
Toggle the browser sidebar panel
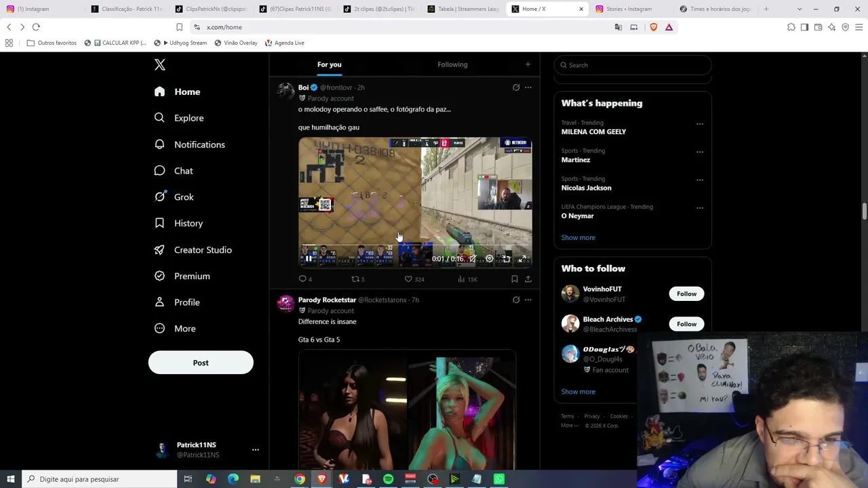[805, 27]
